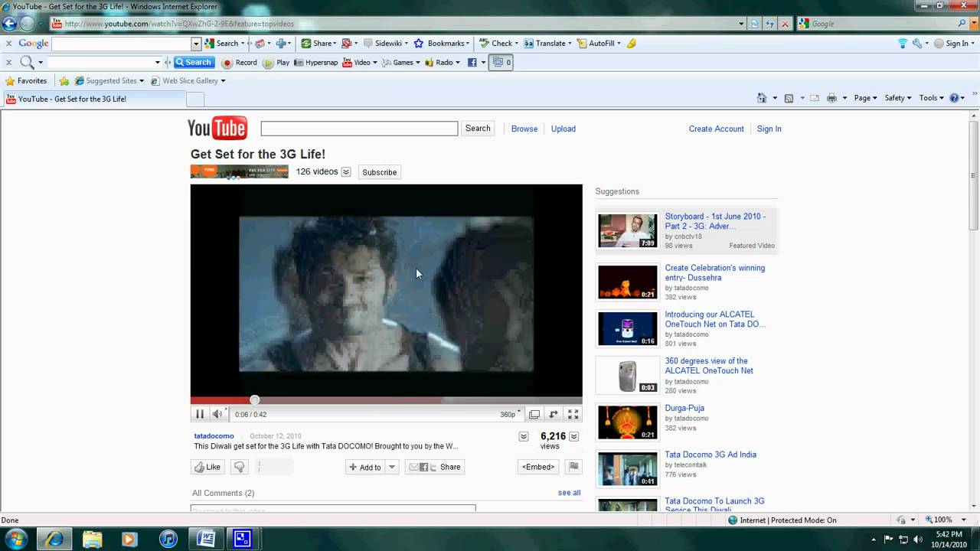Open Microsoft Word in taskbar
Viewport: 980px width, 551px height.
pos(205,539)
